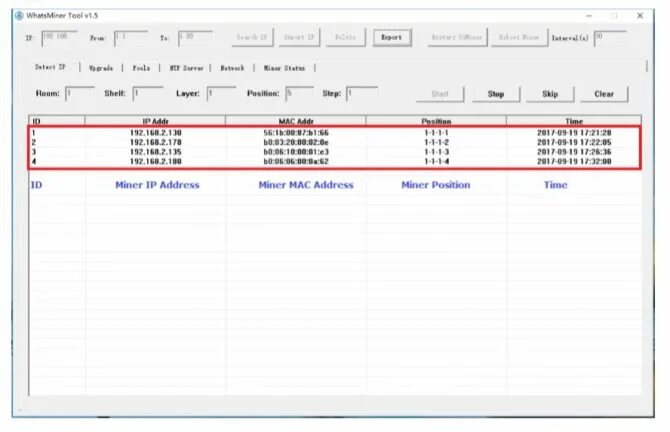670x432 pixels.
Task: Click the grayed-out Search IP button
Action: point(252,38)
